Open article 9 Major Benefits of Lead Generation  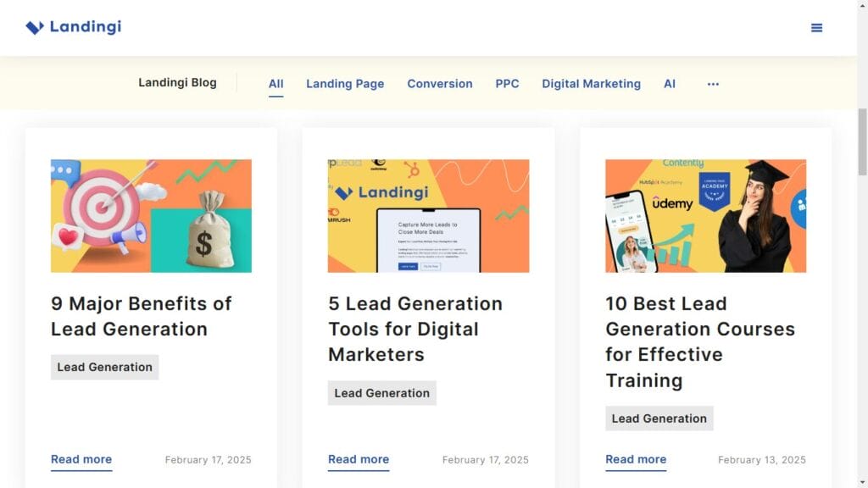pos(142,316)
